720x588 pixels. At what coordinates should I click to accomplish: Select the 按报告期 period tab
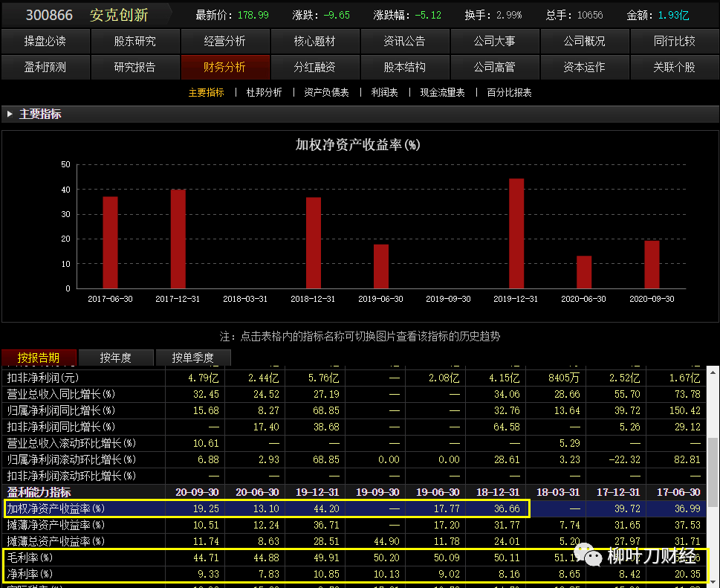click(39, 358)
